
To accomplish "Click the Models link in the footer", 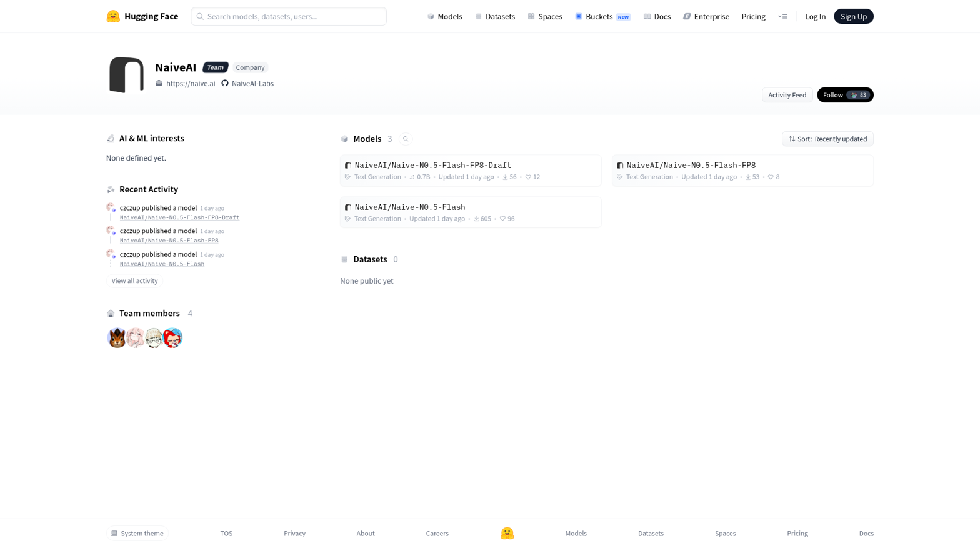I will tap(576, 533).
